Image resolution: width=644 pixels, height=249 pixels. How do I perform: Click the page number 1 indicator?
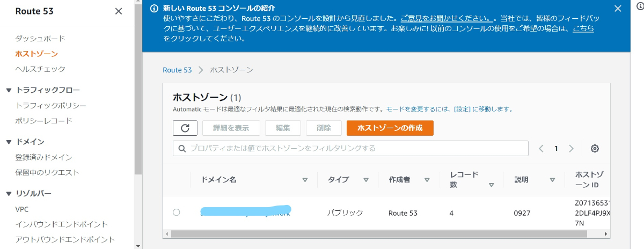tap(556, 149)
